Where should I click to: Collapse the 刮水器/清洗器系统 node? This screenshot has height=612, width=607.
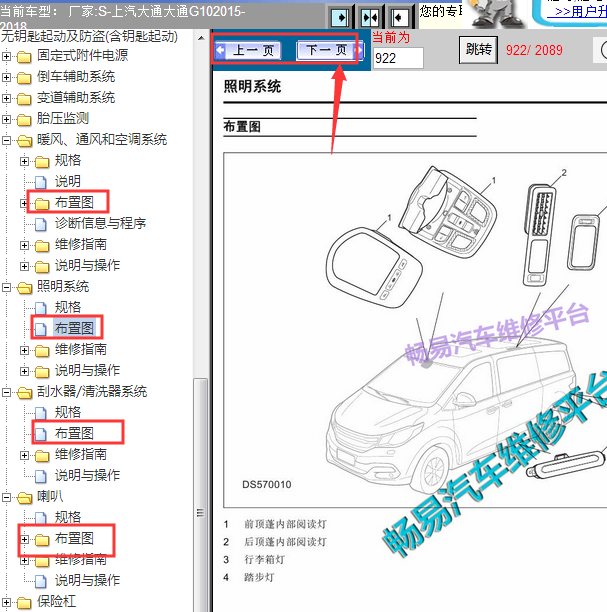6,392
